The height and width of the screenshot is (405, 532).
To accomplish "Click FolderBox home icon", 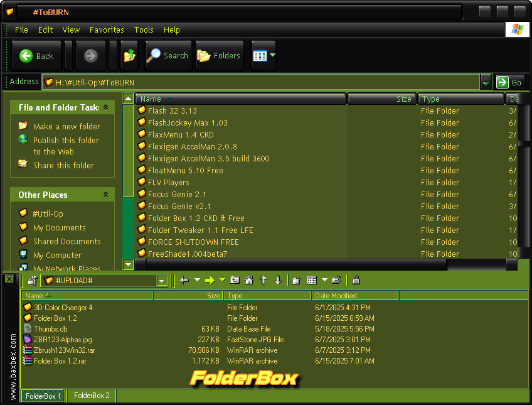I will (x=249, y=280).
